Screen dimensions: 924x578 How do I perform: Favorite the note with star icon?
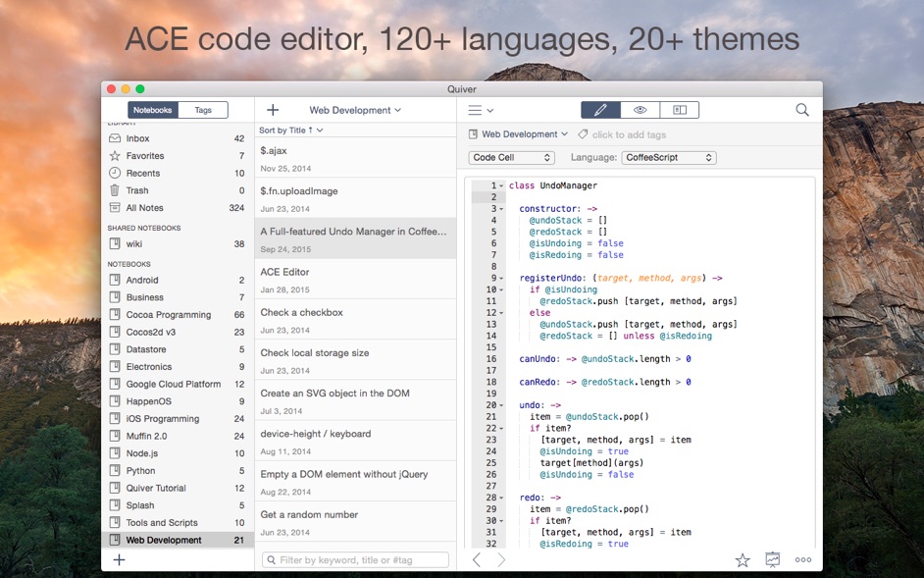tap(743, 559)
